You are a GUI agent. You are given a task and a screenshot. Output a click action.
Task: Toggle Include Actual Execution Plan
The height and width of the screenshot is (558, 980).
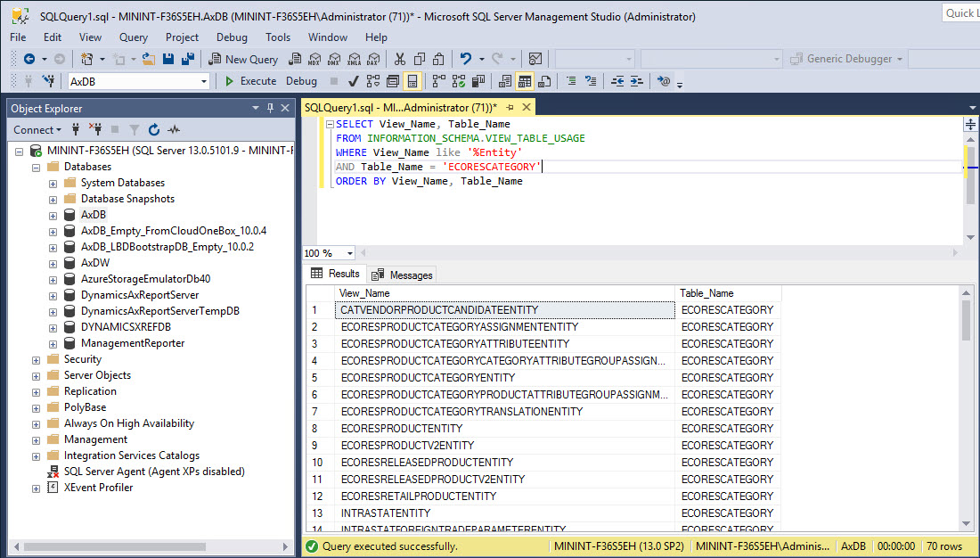point(439,81)
